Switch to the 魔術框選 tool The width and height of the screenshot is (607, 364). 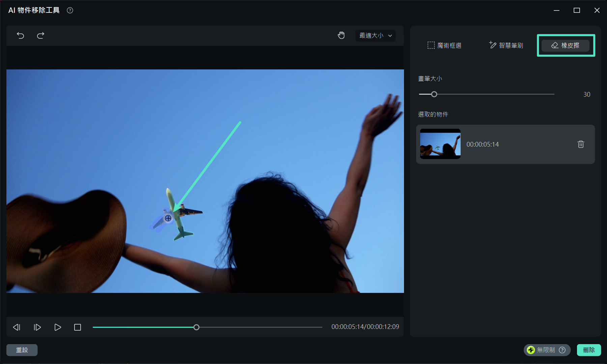(x=444, y=45)
